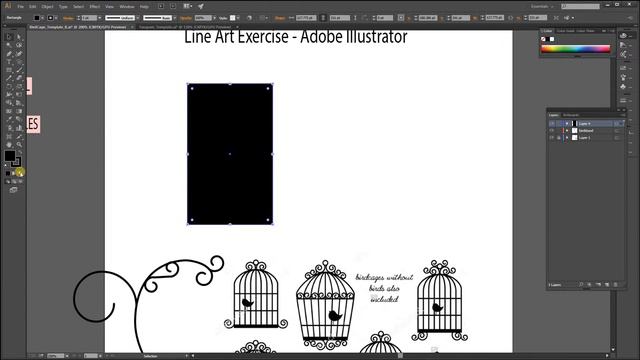Open the Window menu
The width and height of the screenshot is (640, 360).
127,7
